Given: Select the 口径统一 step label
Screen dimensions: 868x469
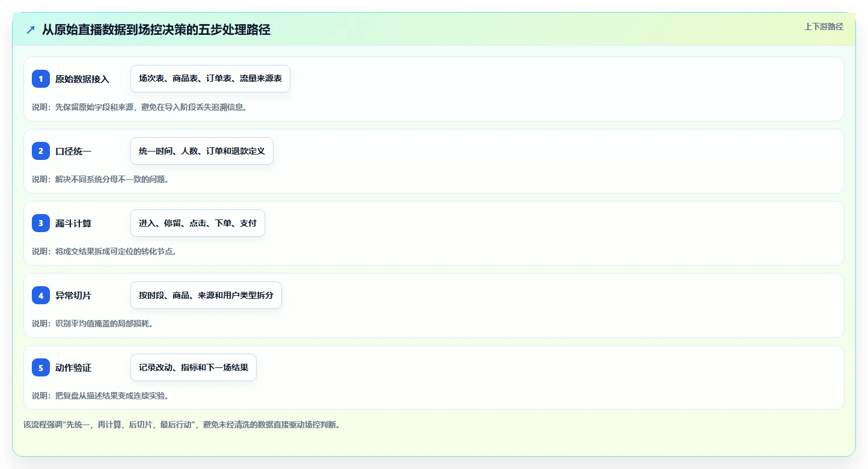Looking at the screenshot, I should click(x=73, y=151).
